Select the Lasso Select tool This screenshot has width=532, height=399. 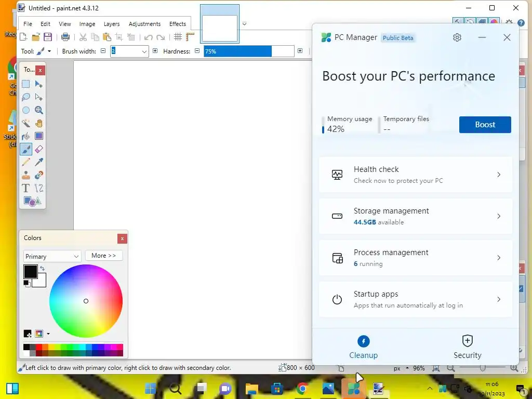tap(26, 97)
